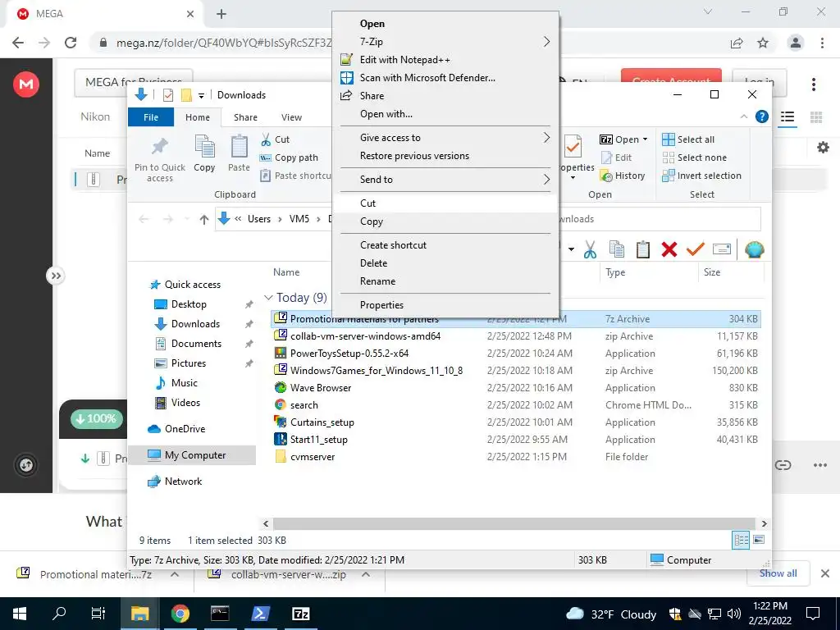Expand the 7-Zip submenu

tap(546, 42)
